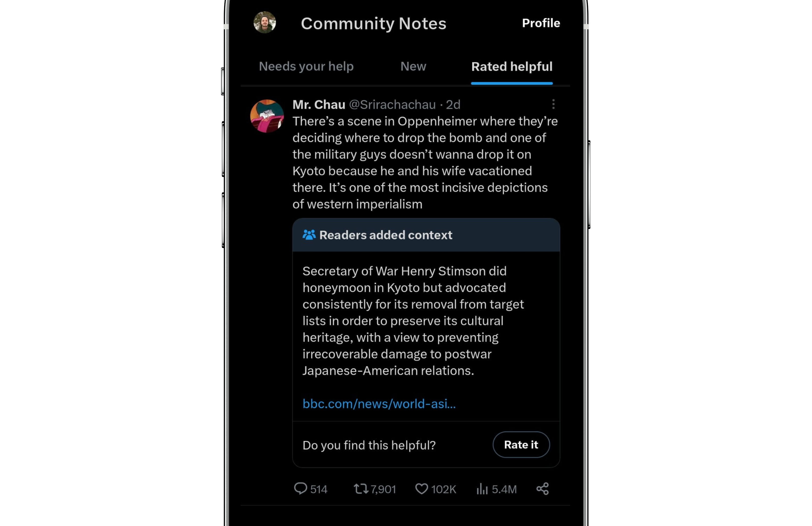Click the Rate it button

pos(521,444)
